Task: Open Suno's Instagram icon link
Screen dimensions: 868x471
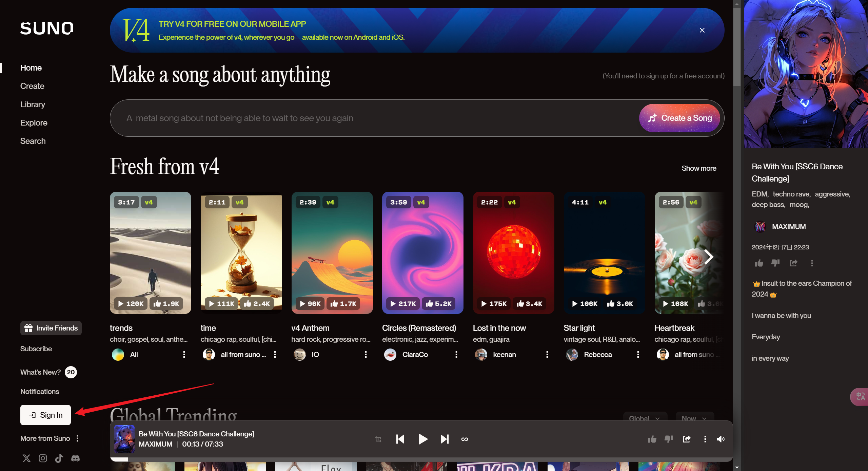Action: pos(43,458)
